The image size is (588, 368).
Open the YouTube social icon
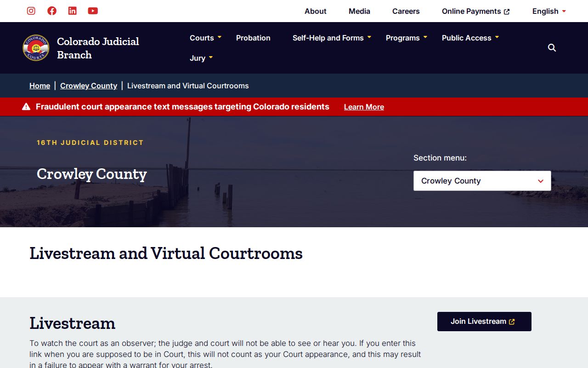coord(93,11)
